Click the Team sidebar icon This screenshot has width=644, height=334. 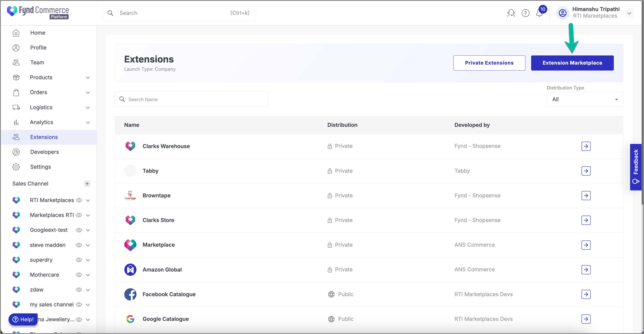coord(16,62)
